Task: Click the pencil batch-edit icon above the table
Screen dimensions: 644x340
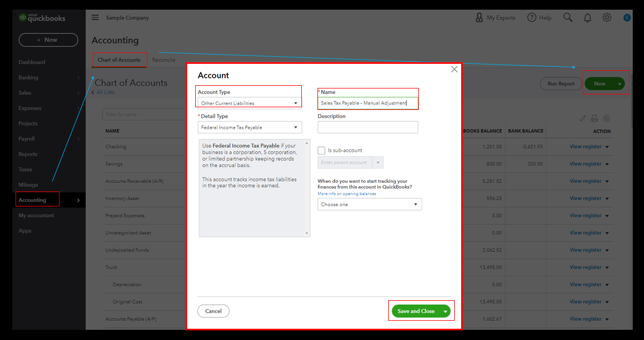Action: click(583, 119)
